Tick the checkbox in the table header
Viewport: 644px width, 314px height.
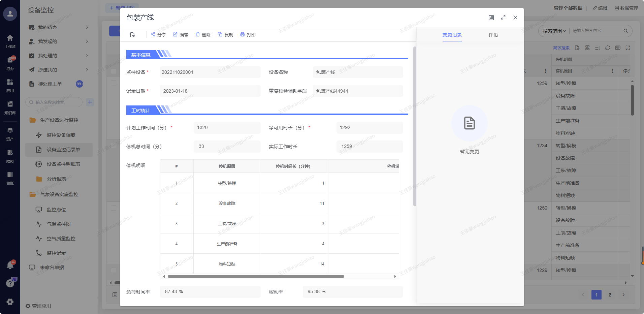114,71
